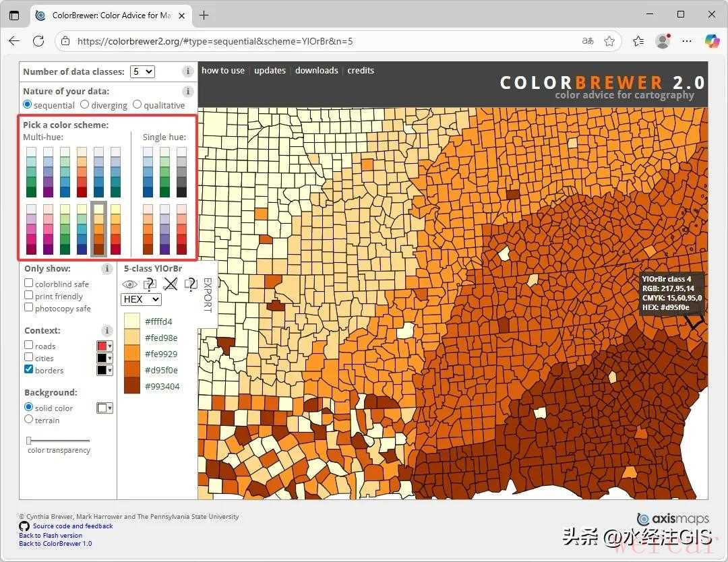This screenshot has width=728, height=562.
Task: Click the Back to ColorBrewer 1.0 link
Action: click(x=55, y=544)
